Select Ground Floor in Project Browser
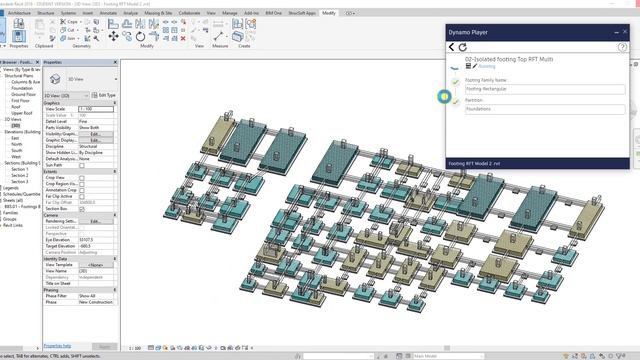This screenshot has height=360, width=640. point(23,94)
